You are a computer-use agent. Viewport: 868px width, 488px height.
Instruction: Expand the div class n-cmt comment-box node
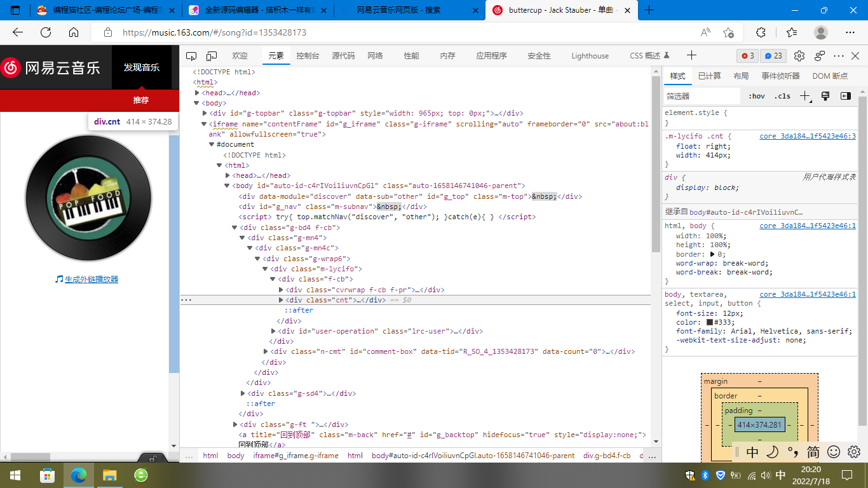pos(266,351)
